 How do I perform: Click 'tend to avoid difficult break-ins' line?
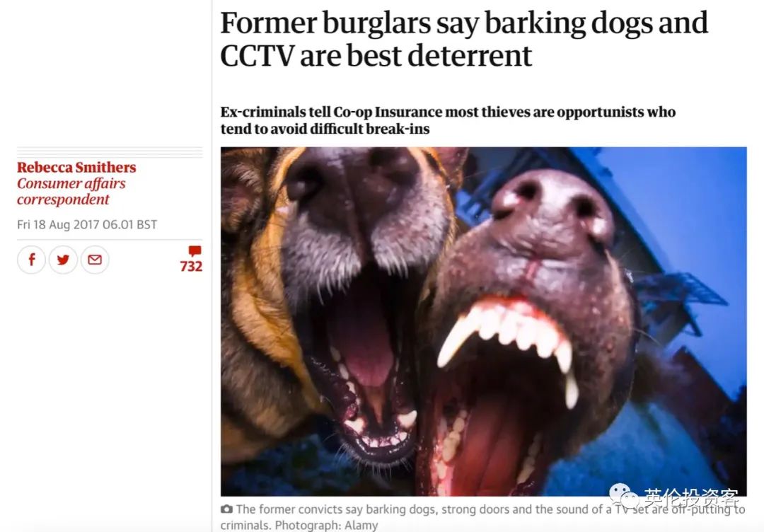click(x=325, y=129)
